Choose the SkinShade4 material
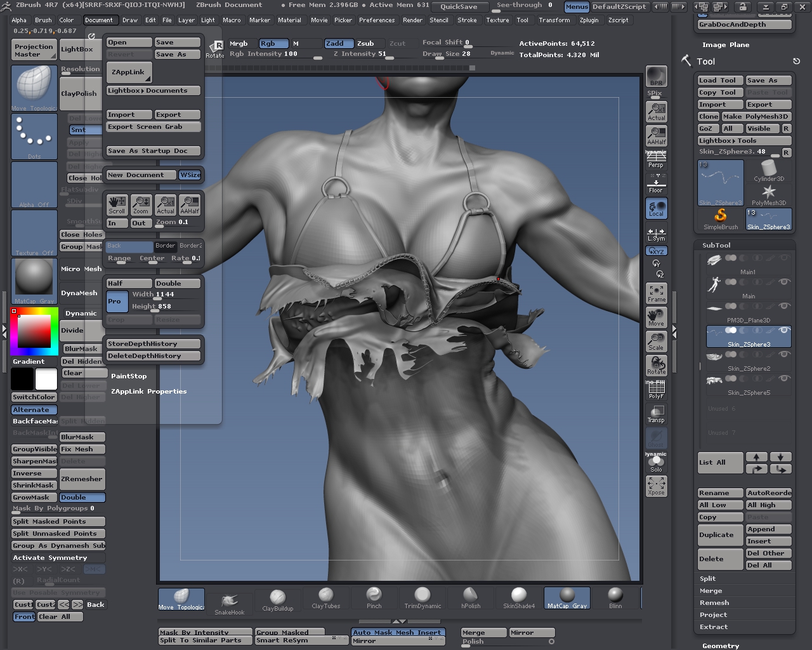This screenshot has width=812, height=650. click(519, 598)
